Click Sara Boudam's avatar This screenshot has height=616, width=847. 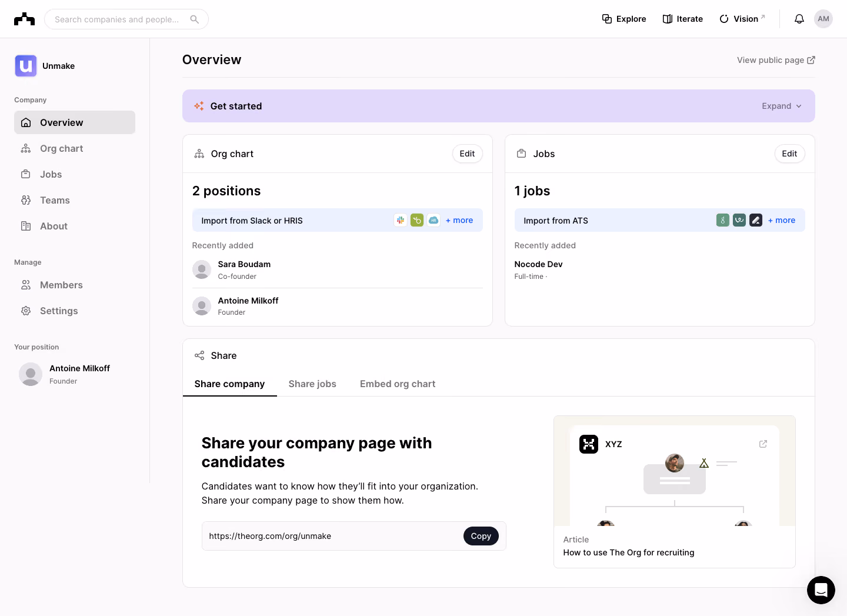(202, 269)
